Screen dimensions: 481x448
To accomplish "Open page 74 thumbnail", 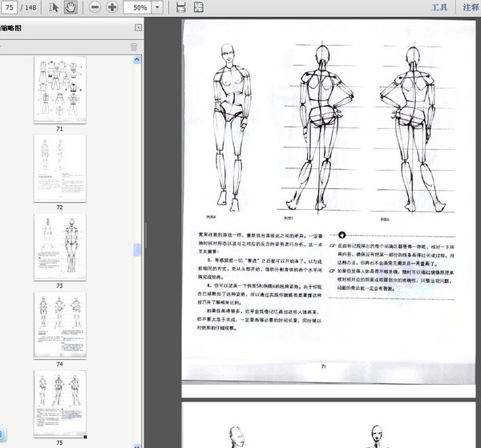I will (x=60, y=324).
